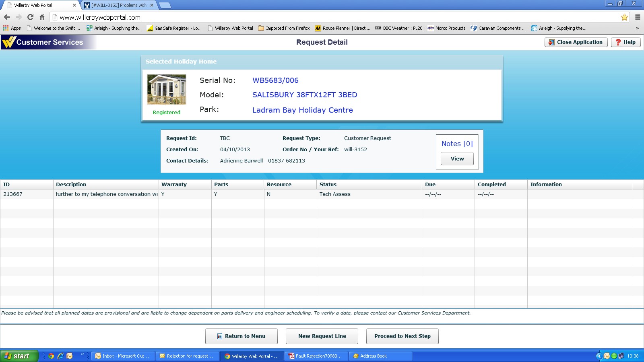Reload the page with refresh icon
This screenshot has width=644, height=362.
click(30, 17)
